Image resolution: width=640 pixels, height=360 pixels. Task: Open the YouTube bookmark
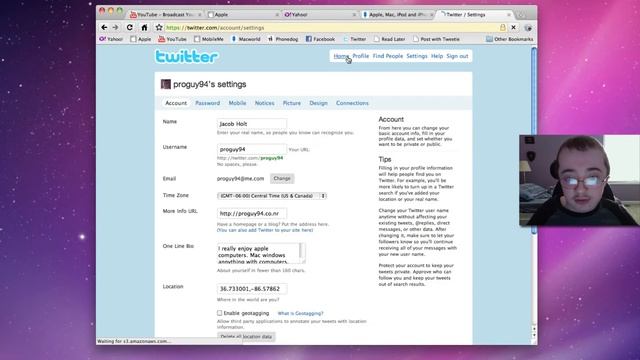[172, 39]
